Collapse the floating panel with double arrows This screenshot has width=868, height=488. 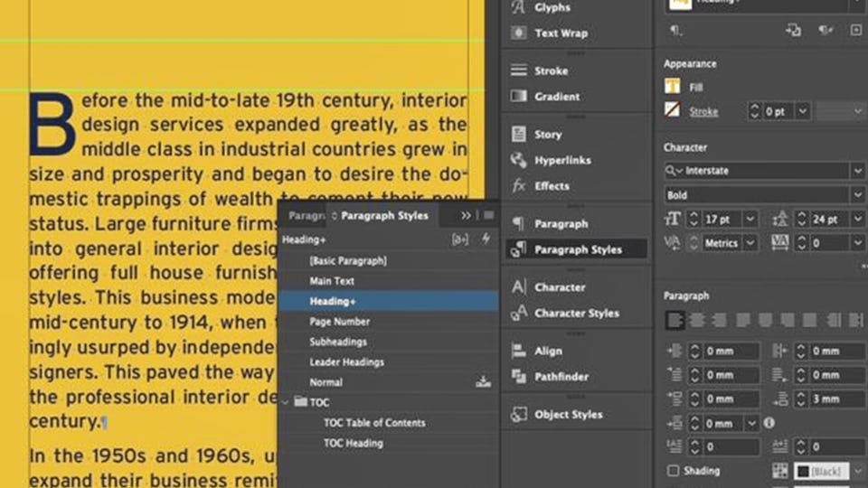(467, 215)
